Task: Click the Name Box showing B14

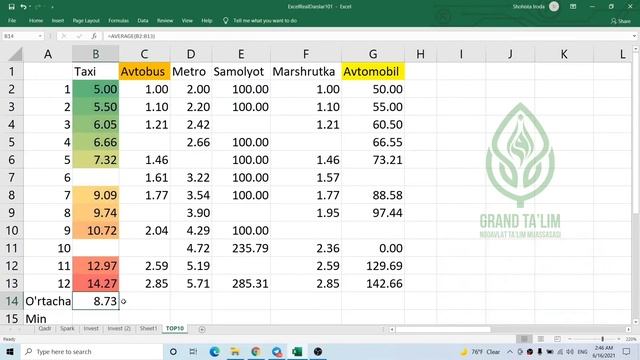Action: [x=20, y=36]
